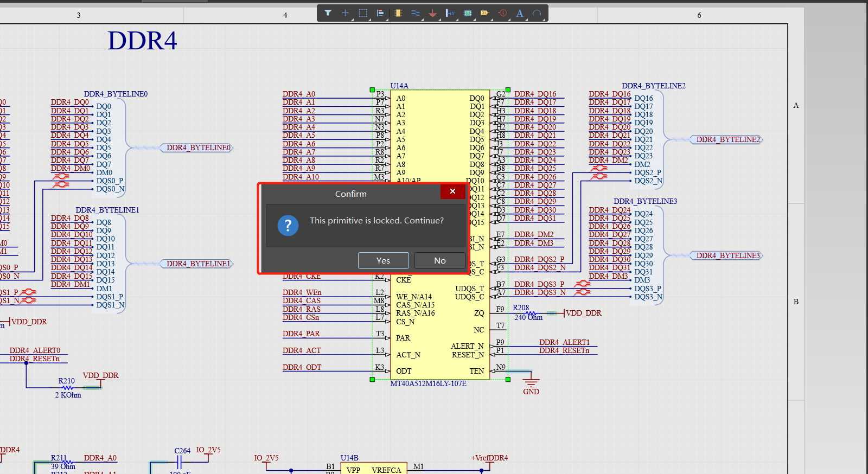This screenshot has width=868, height=474.
Task: Close the Confirm dialog with red X
Action: [x=452, y=191]
